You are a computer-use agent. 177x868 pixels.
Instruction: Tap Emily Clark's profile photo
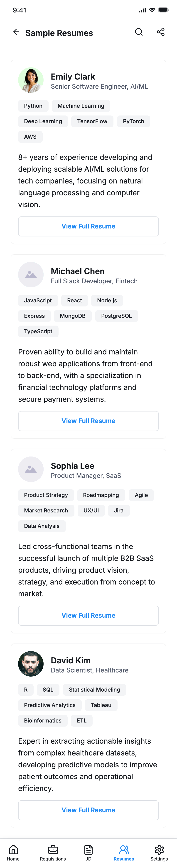31,80
